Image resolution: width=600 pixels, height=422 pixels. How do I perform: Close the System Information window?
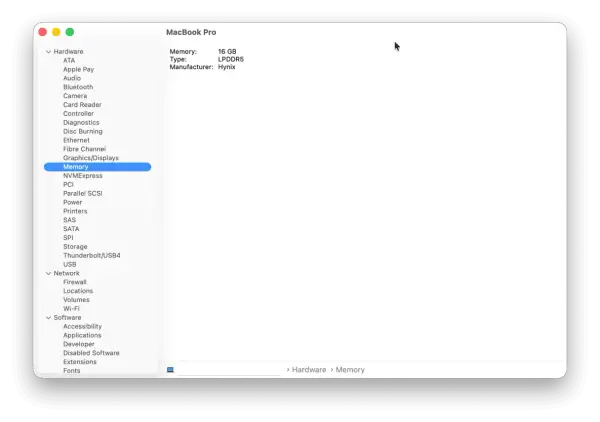click(x=43, y=32)
